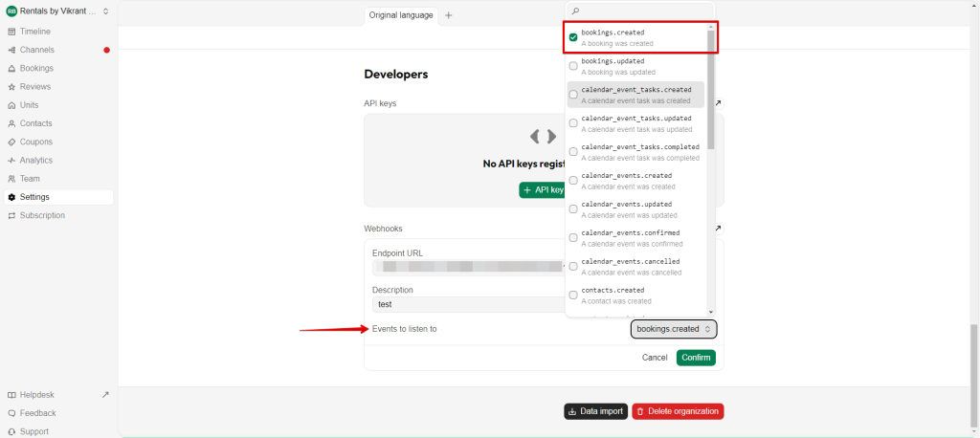Click the Description input field
980x438 pixels.
467,304
